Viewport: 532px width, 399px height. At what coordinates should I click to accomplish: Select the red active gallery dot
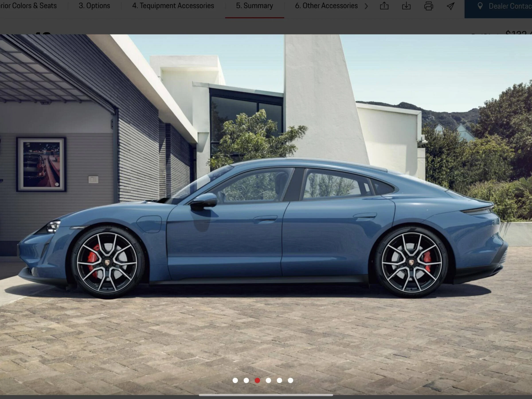(257, 380)
